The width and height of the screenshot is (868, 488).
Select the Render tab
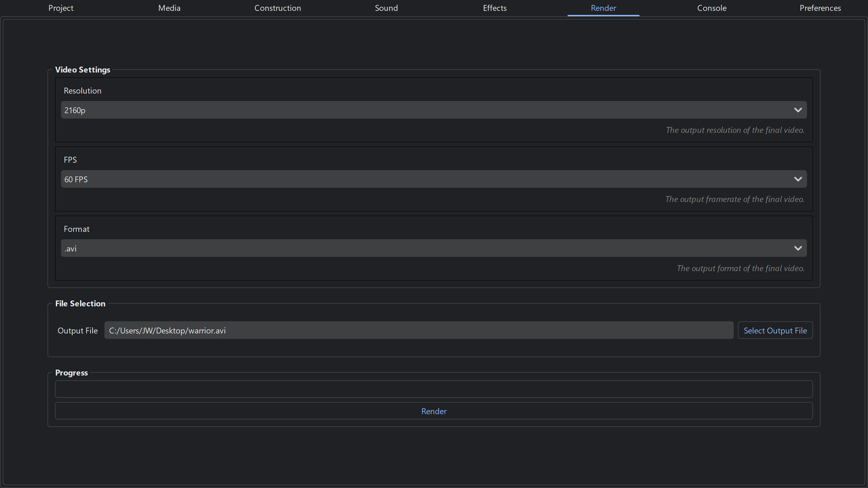(x=603, y=8)
